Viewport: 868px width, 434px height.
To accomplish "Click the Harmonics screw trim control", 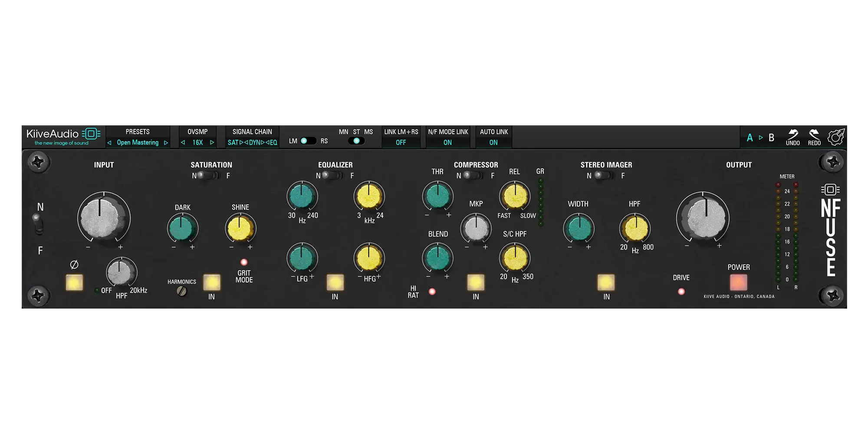I will pyautogui.click(x=182, y=292).
